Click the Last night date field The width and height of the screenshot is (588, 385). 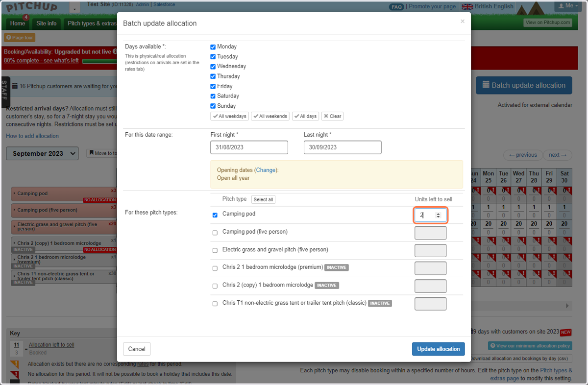click(x=343, y=147)
